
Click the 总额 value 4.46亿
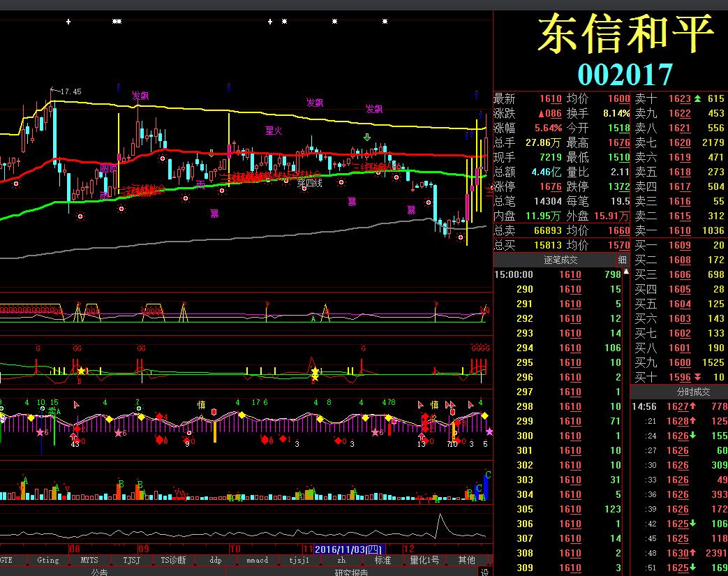coord(547,172)
